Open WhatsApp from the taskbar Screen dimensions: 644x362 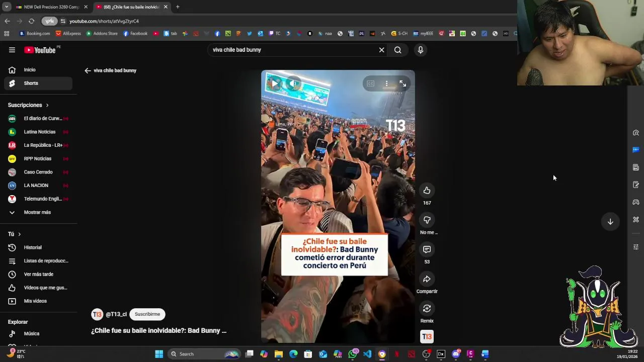point(353,354)
